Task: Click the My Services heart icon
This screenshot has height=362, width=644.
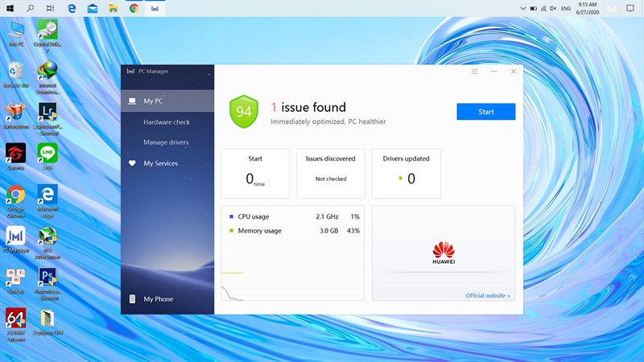Action: (x=132, y=163)
